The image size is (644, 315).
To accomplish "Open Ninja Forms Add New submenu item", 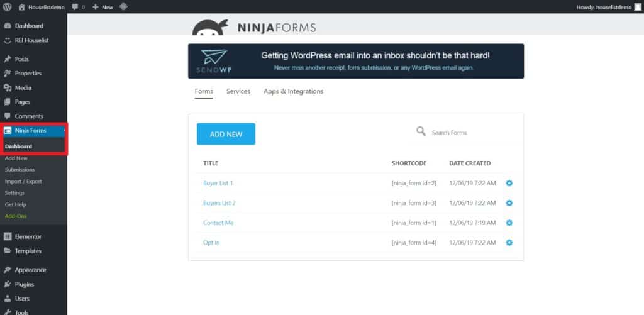I will 16,158.
